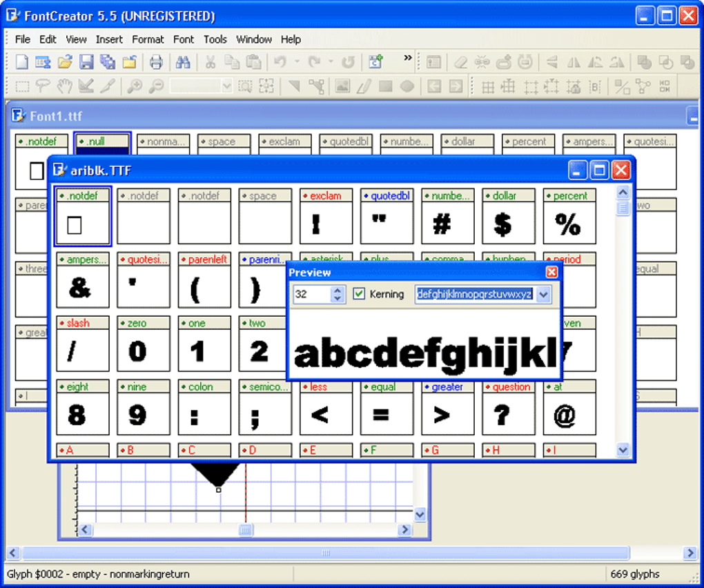Click ariblk.TTF scrollbar down arrow
The height and width of the screenshot is (588, 704).
(x=623, y=450)
